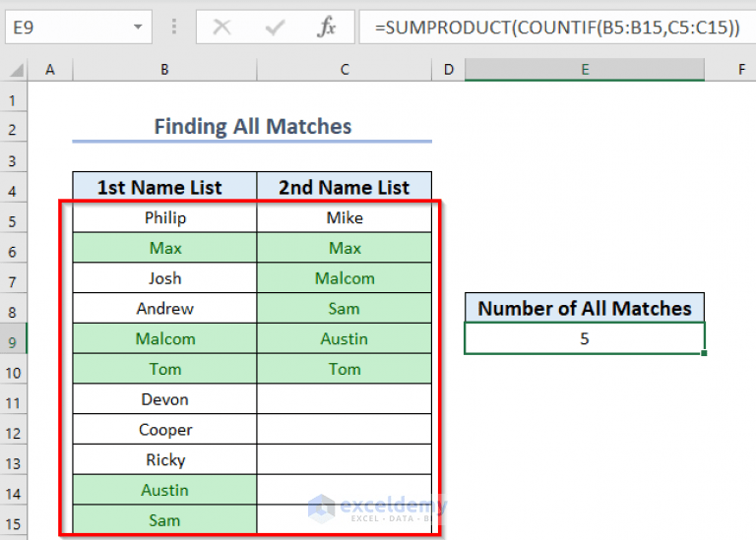Open the Name Box dropdown arrow

click(x=138, y=27)
